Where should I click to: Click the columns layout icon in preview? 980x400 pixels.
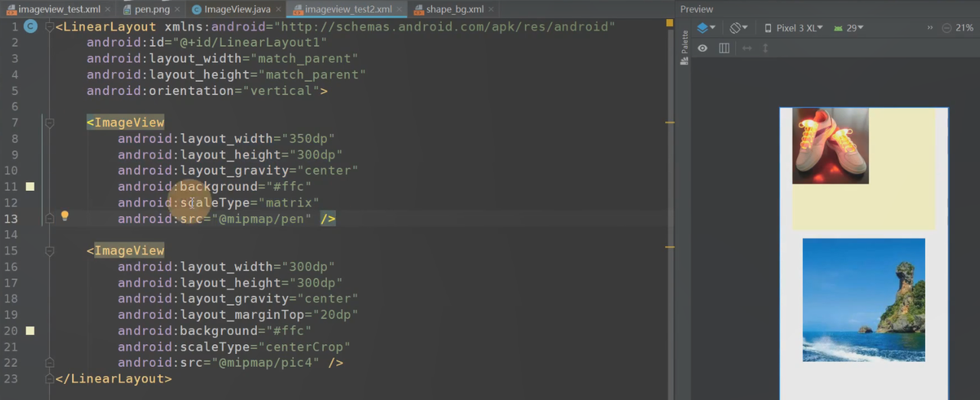click(724, 48)
